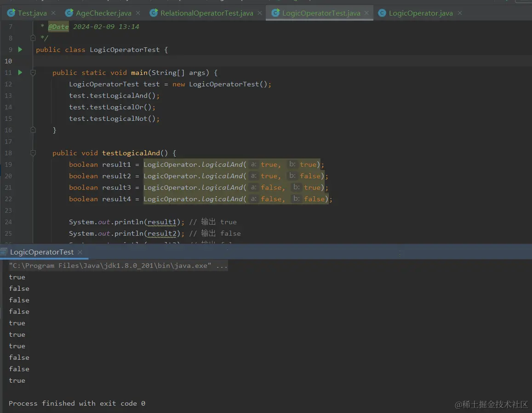Click test.testLogicalAnd() call on line 13
Screen dimensions: 532x413
coord(114,96)
